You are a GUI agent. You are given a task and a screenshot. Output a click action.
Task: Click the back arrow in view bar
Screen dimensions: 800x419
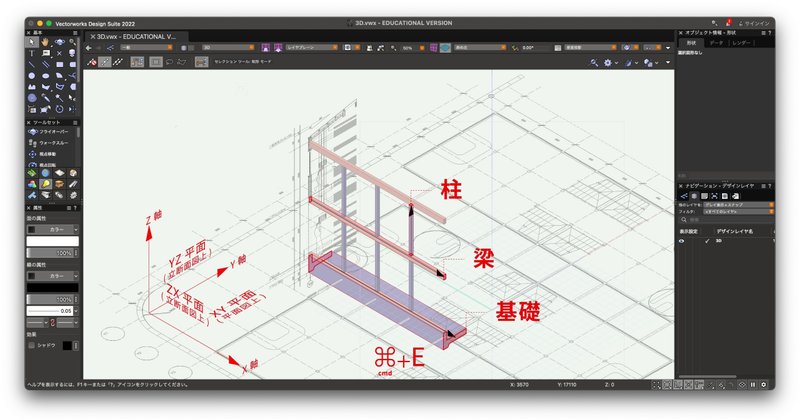pos(89,47)
